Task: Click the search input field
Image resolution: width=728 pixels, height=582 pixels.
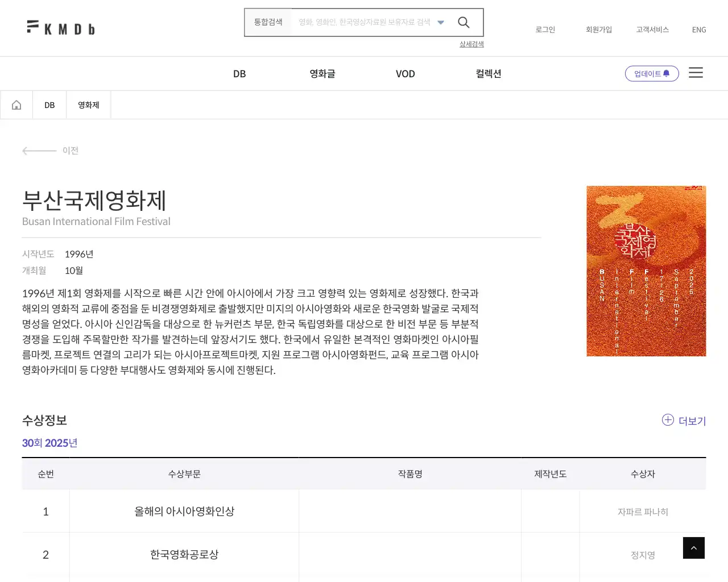Action: 365,22
